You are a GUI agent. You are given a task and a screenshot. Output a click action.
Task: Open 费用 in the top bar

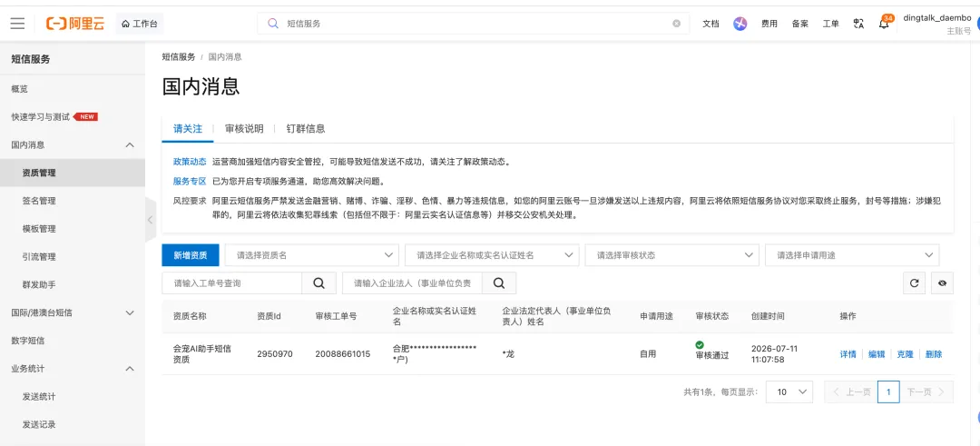769,24
